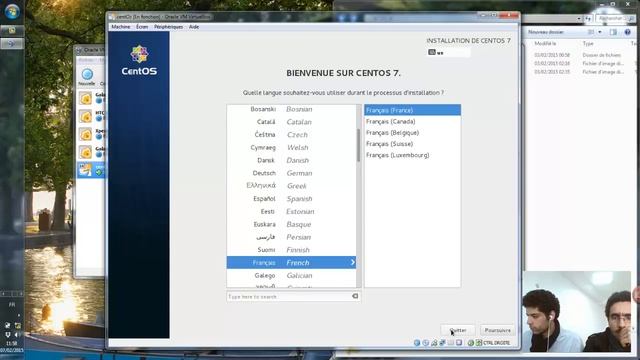Select Ελληνικά Greek language
The width and height of the screenshot is (640, 360).
(x=291, y=186)
